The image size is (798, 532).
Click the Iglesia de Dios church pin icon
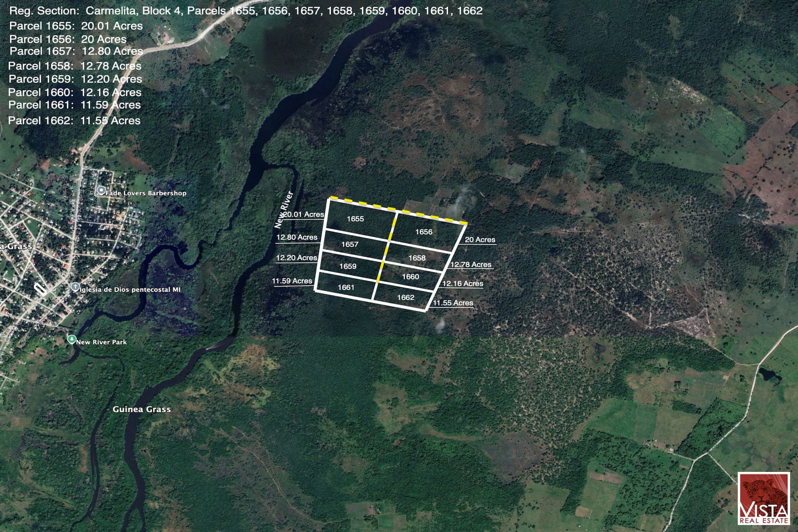(75, 286)
